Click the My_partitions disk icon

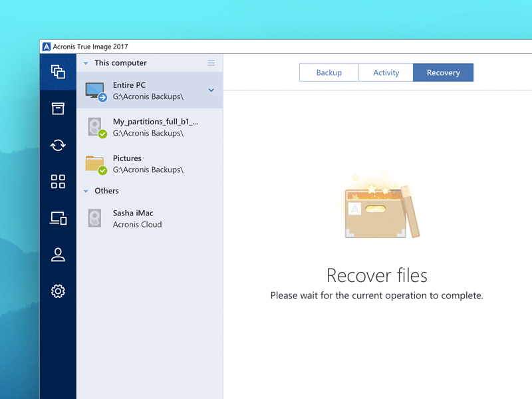point(97,128)
